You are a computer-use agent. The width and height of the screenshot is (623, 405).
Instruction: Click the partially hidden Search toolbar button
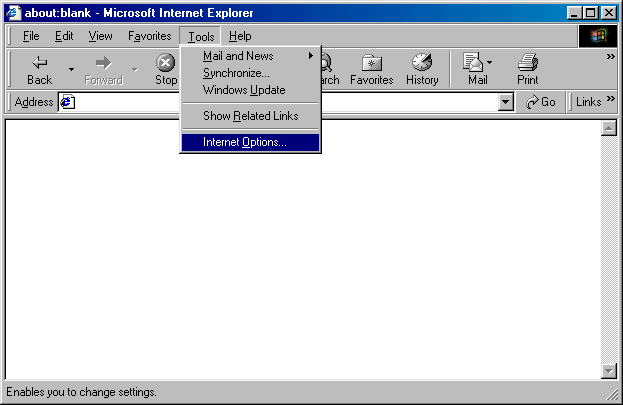point(330,70)
